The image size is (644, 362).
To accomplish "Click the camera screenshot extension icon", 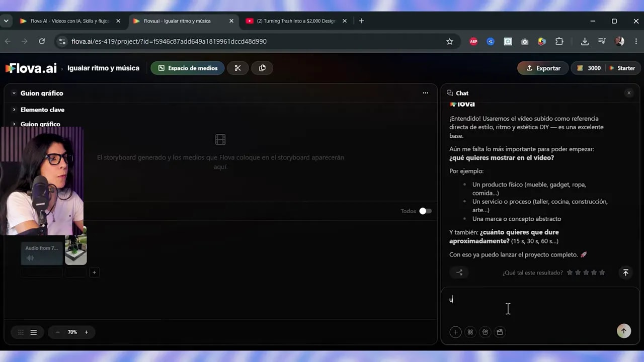I will point(525,42).
